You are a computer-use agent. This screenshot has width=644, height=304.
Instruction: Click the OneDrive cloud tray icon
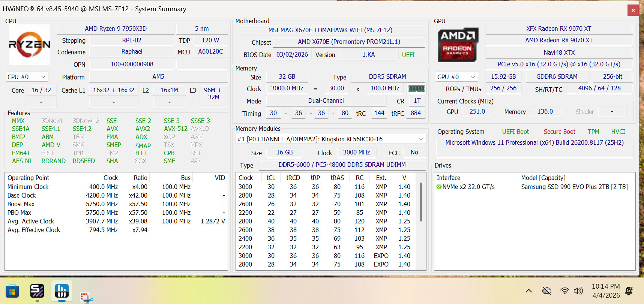tap(547, 291)
